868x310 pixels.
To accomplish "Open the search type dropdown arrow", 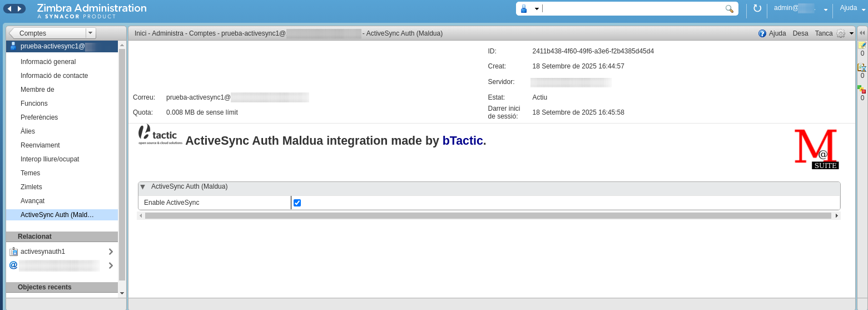I will [x=537, y=9].
